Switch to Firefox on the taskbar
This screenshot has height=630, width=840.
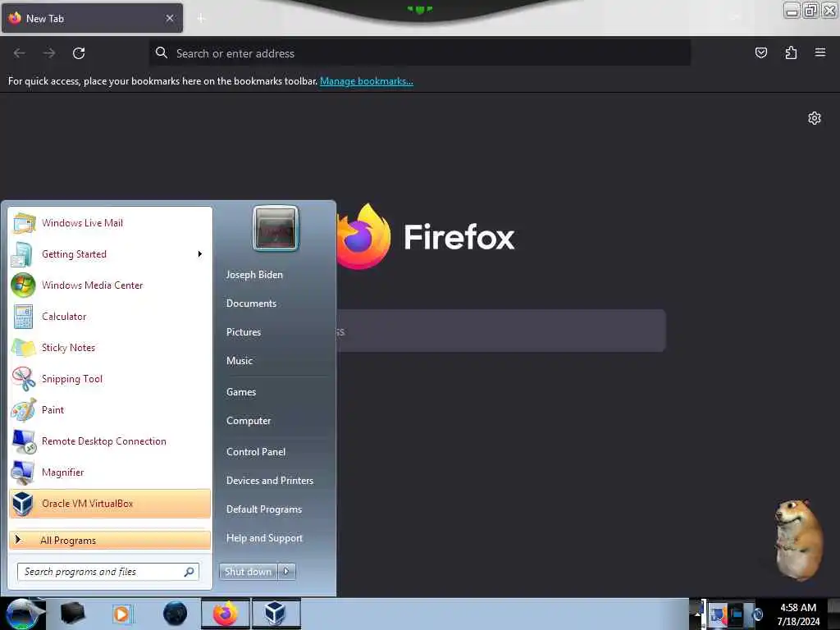click(x=226, y=614)
